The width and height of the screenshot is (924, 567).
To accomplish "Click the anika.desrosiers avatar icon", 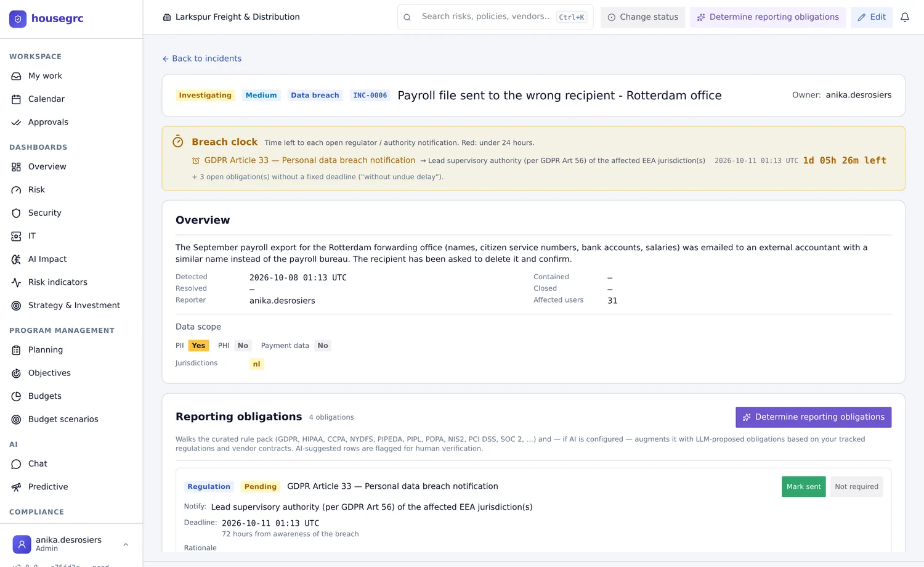I will pos(22,544).
